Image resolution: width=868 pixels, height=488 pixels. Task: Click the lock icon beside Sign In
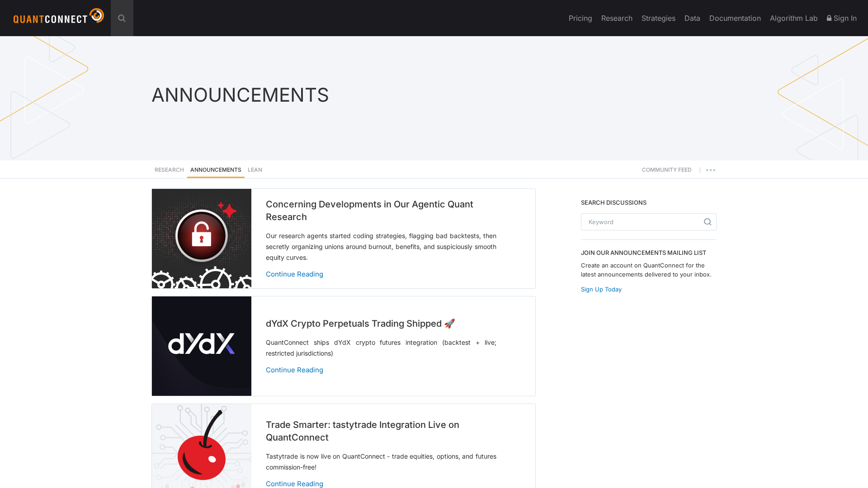pos(829,18)
